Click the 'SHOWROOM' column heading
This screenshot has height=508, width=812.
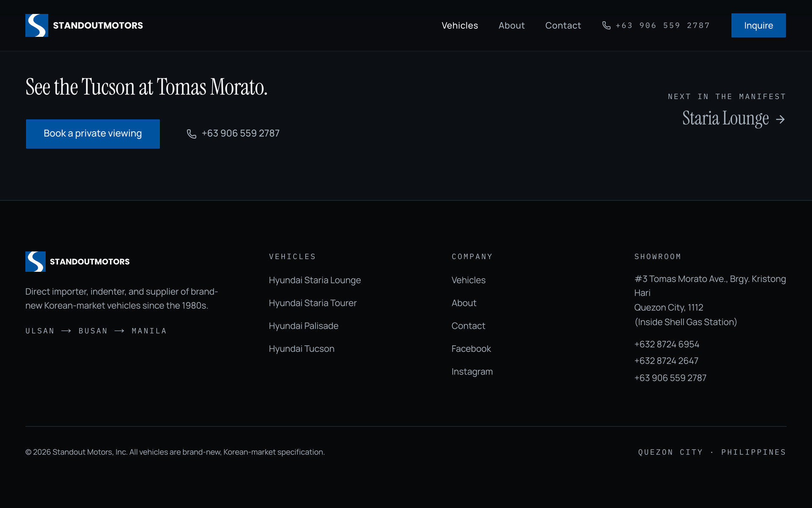point(658,257)
